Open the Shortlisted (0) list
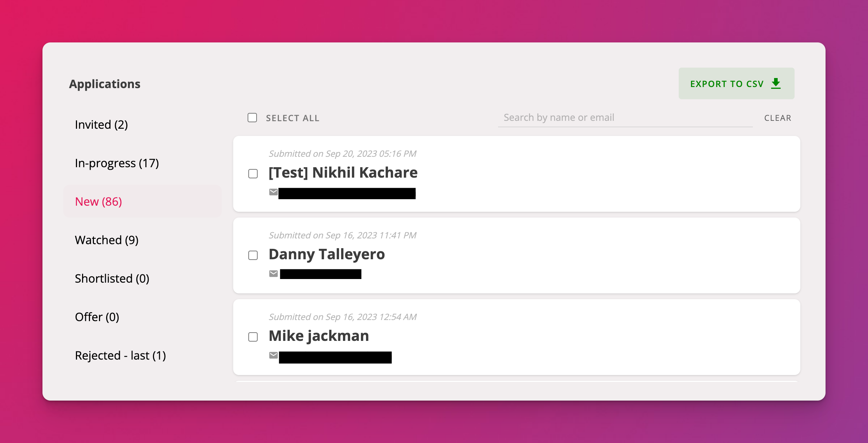Viewport: 868px width, 443px height. click(x=112, y=278)
